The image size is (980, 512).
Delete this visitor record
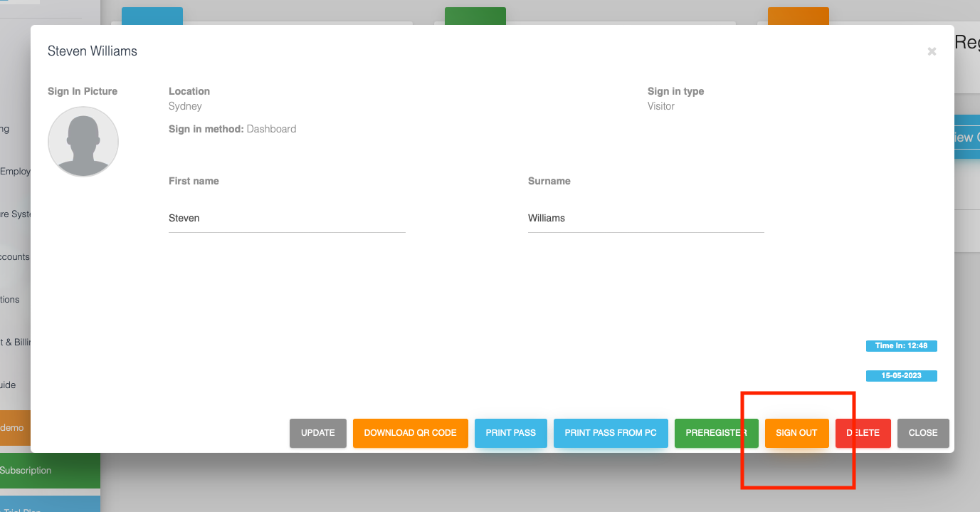coord(863,433)
